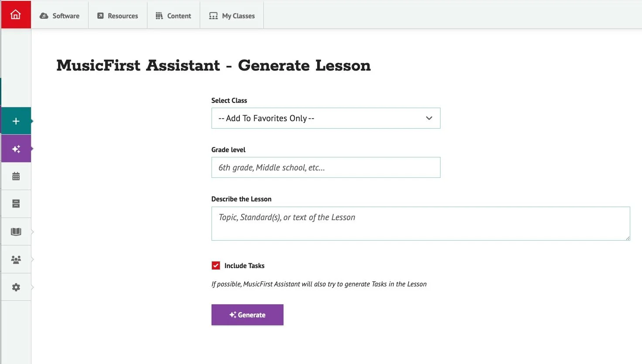The width and height of the screenshot is (642, 364).
Task: Open the Software menu
Action: [60, 16]
